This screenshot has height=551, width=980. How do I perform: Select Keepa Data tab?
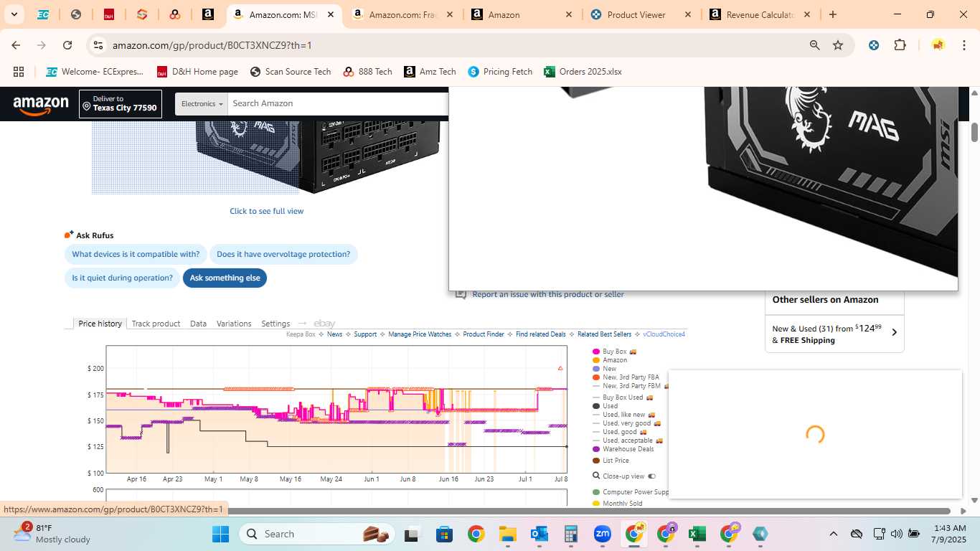coord(198,324)
